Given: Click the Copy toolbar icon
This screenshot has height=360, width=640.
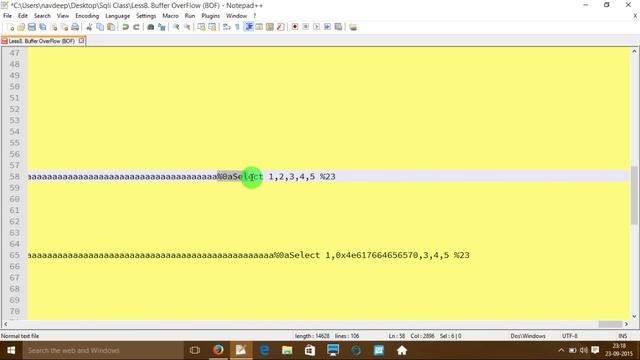Looking at the screenshot, I should 100,27.
